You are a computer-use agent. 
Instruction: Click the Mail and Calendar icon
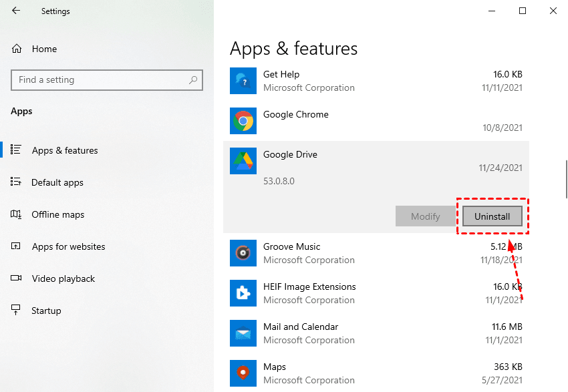tap(243, 333)
